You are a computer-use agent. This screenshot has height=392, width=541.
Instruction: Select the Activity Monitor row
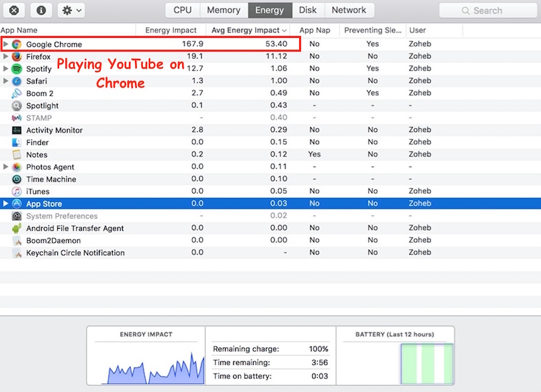(54, 130)
